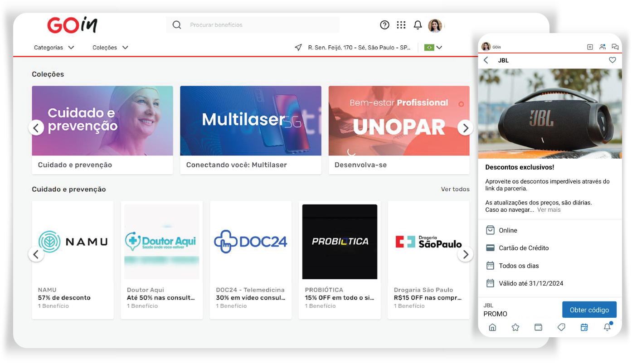Click 'Desenvolva-se' caption
Image resolution: width=632 pixels, height=364 pixels.
pos(360,165)
